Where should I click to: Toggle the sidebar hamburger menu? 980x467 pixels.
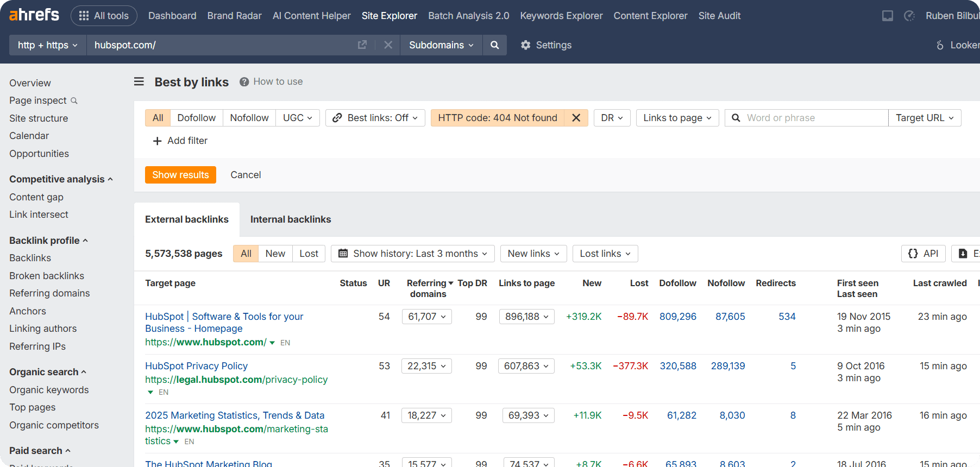click(139, 81)
